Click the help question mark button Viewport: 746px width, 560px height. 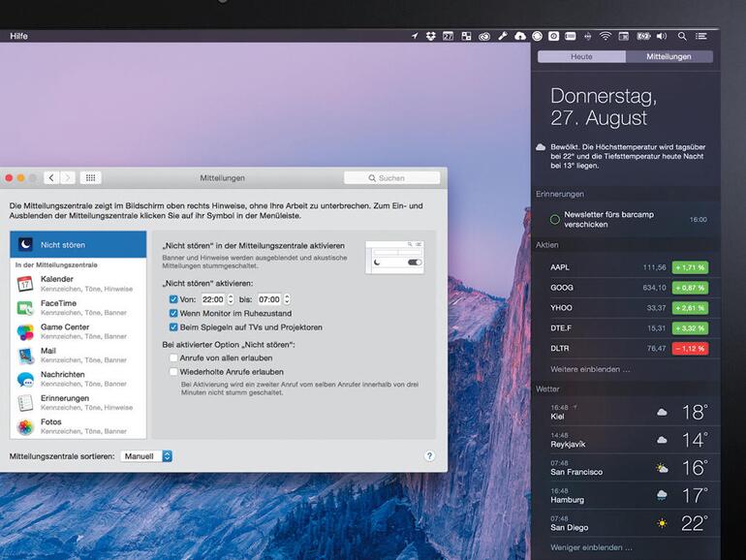[429, 455]
